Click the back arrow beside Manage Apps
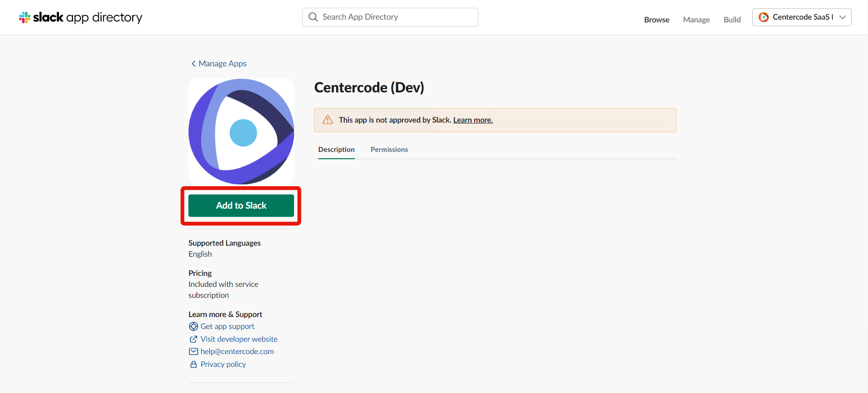The image size is (868, 393). tap(193, 64)
